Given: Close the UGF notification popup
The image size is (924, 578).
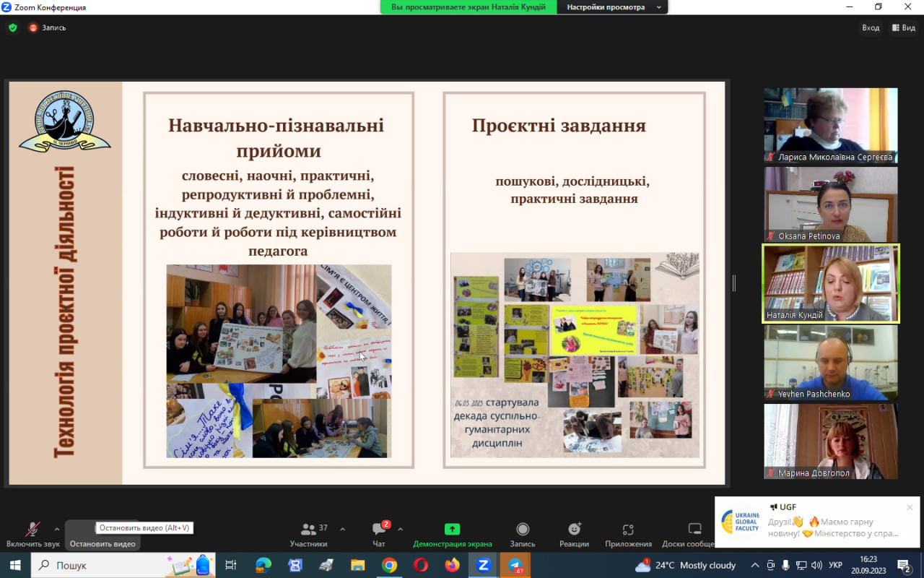Looking at the screenshot, I should pyautogui.click(x=910, y=507).
